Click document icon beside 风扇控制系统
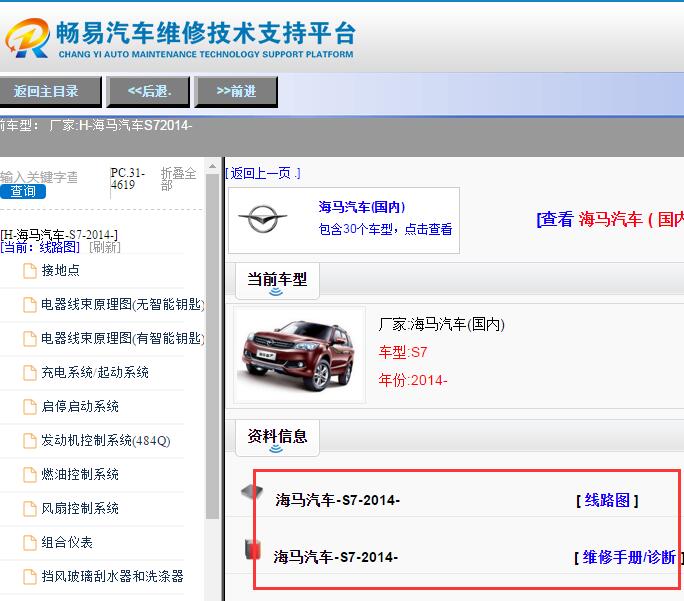This screenshot has height=601, width=684. (x=30, y=509)
